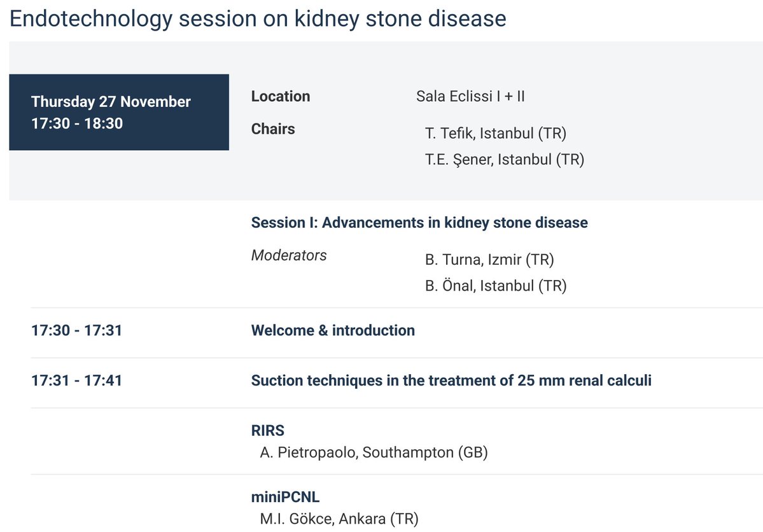
Task: Open chair T. Tefik, Istanbul profile
Action: click(x=495, y=134)
